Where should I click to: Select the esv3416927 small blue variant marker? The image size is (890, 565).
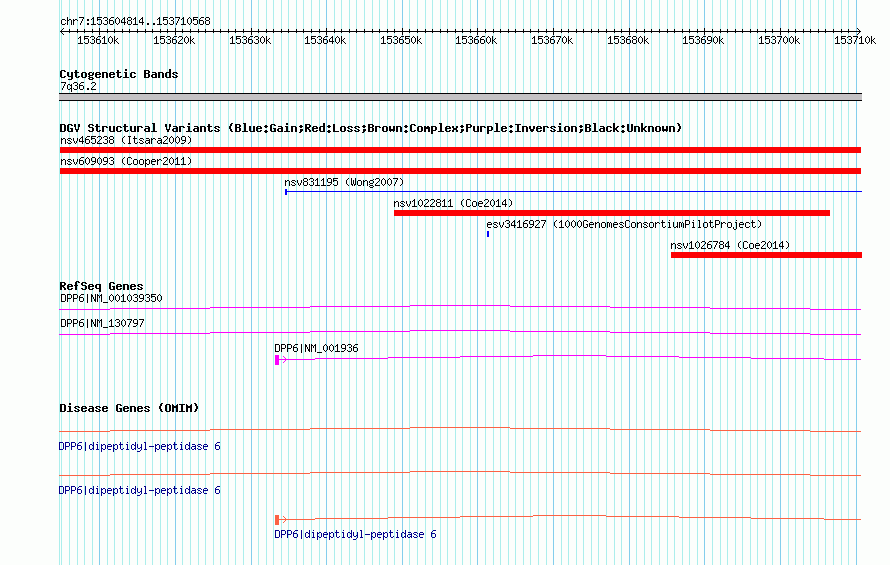coord(488,234)
